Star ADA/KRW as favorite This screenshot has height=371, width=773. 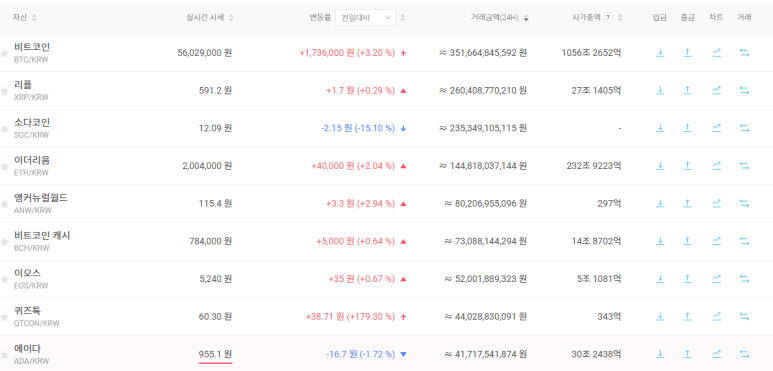(x=4, y=355)
